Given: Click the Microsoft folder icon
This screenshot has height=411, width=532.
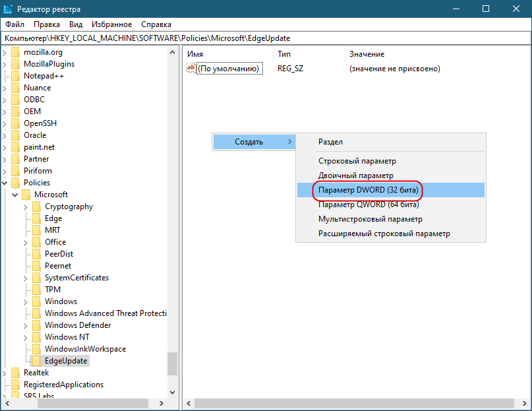Looking at the screenshot, I should (x=26, y=195).
